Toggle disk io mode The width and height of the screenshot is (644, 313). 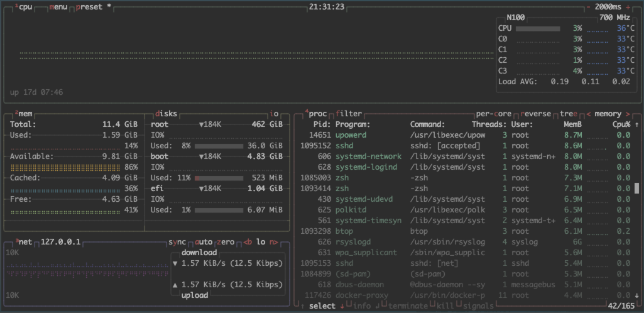tap(273, 114)
